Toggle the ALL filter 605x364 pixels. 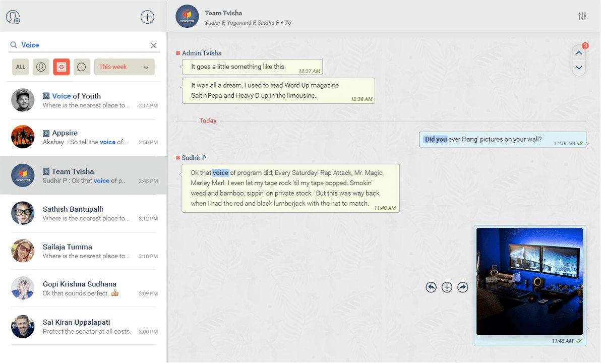click(20, 67)
